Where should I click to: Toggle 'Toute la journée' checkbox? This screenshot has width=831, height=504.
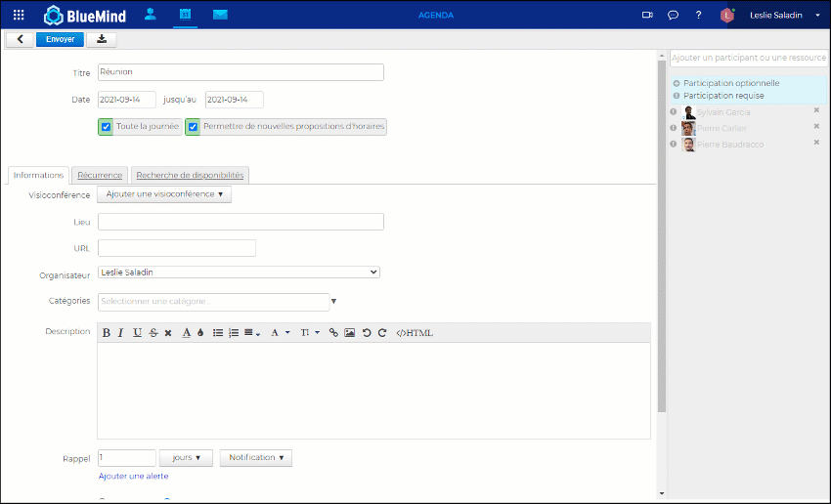[x=107, y=127]
